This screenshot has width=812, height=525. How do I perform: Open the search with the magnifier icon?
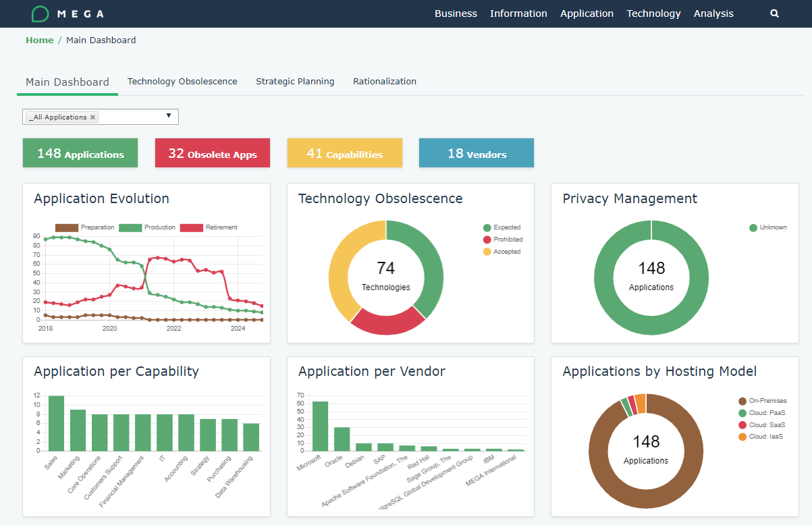click(x=774, y=13)
